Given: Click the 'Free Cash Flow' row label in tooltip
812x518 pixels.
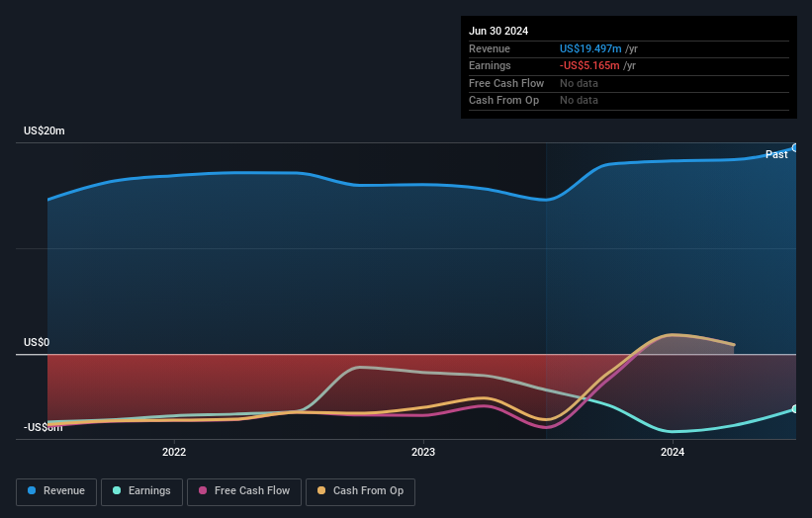Looking at the screenshot, I should pyautogui.click(x=506, y=83).
